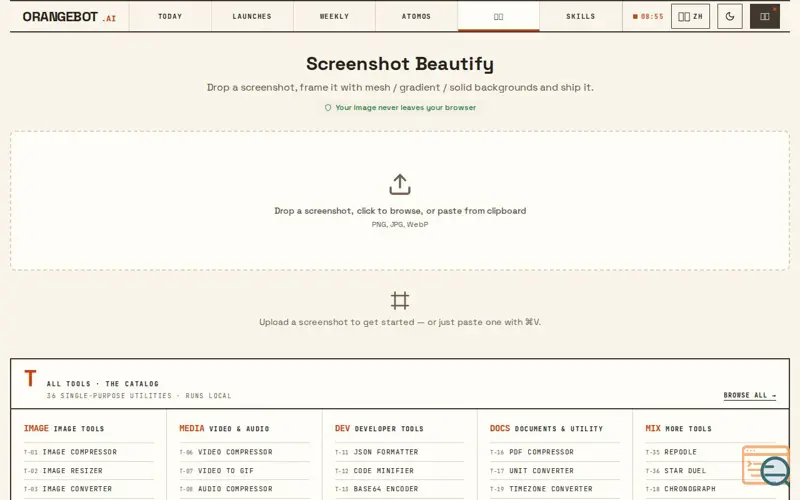
Task: Click the MEDIA Video & Audio category heading
Action: (x=224, y=429)
